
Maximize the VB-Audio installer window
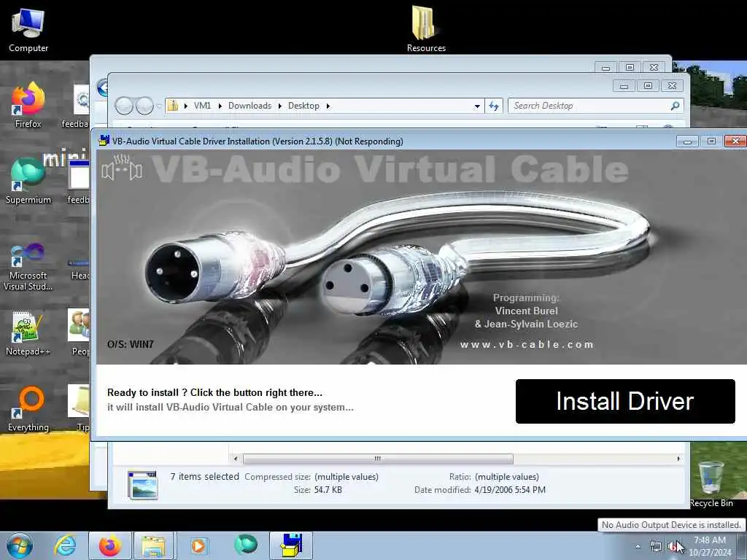[711, 141]
